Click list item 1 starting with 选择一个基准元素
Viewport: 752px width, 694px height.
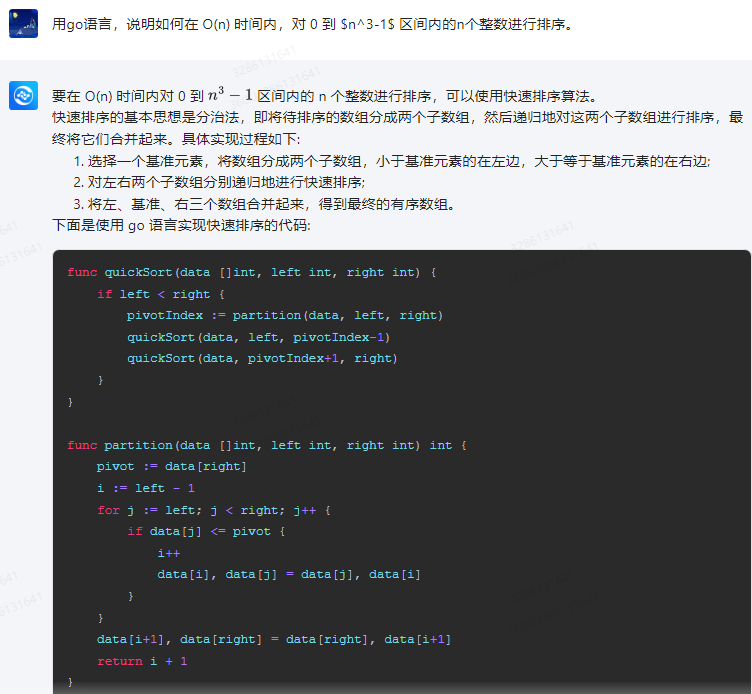click(x=392, y=161)
